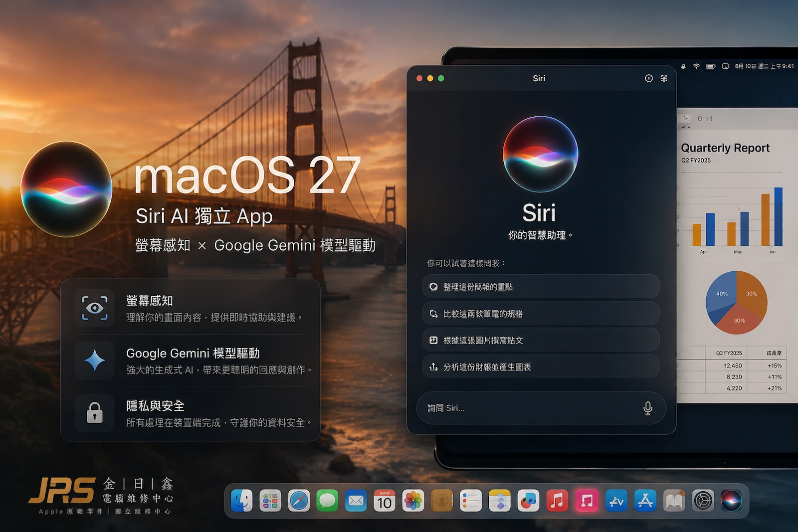Click the 隱私與安全 lock icon
798x532 pixels.
pos(95,412)
